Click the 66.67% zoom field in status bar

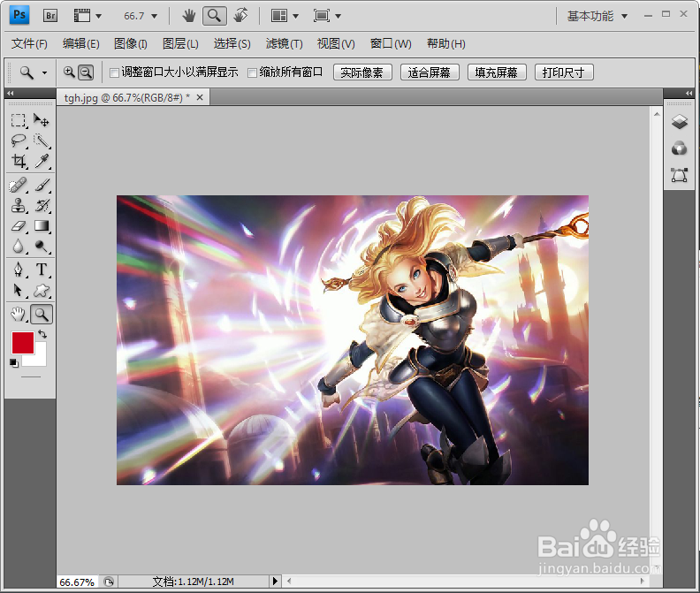[77, 582]
